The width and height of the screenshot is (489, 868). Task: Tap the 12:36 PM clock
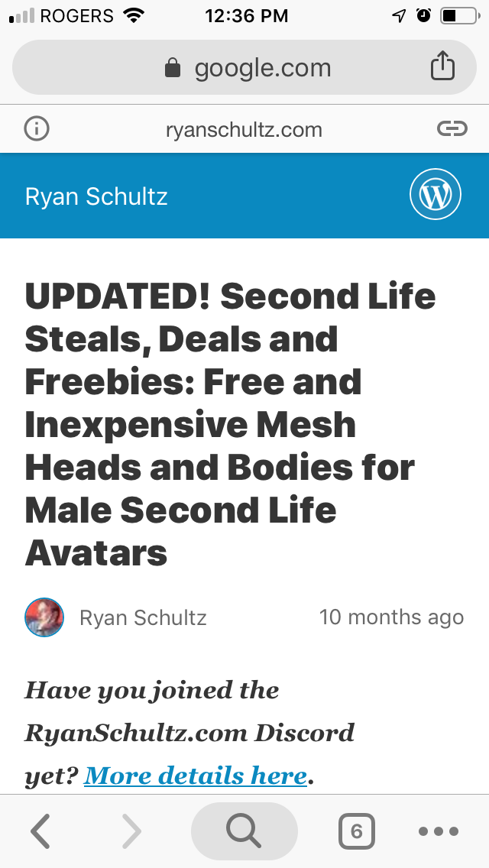247,15
